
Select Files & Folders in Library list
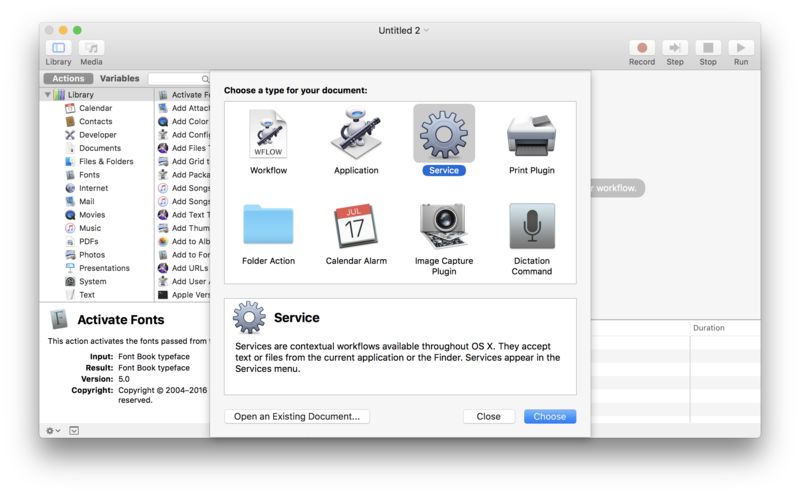click(105, 161)
